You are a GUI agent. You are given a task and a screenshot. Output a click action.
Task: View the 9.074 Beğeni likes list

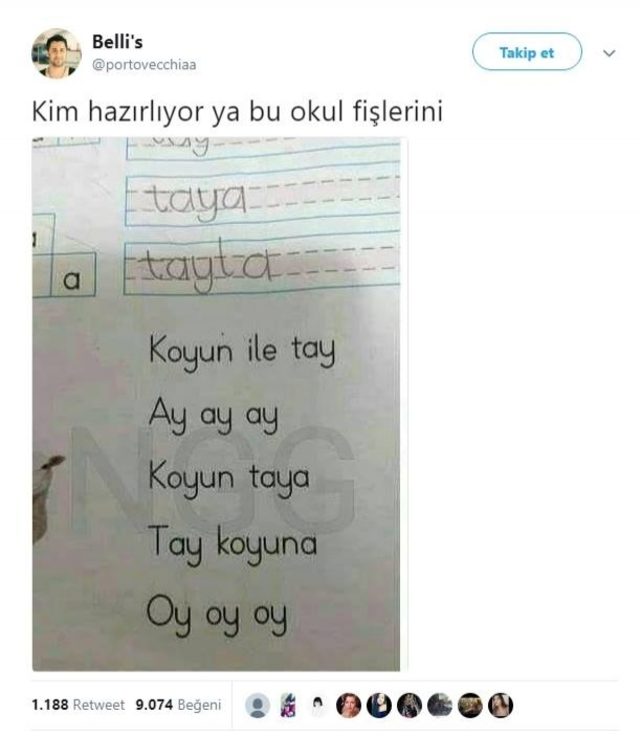coord(178,705)
